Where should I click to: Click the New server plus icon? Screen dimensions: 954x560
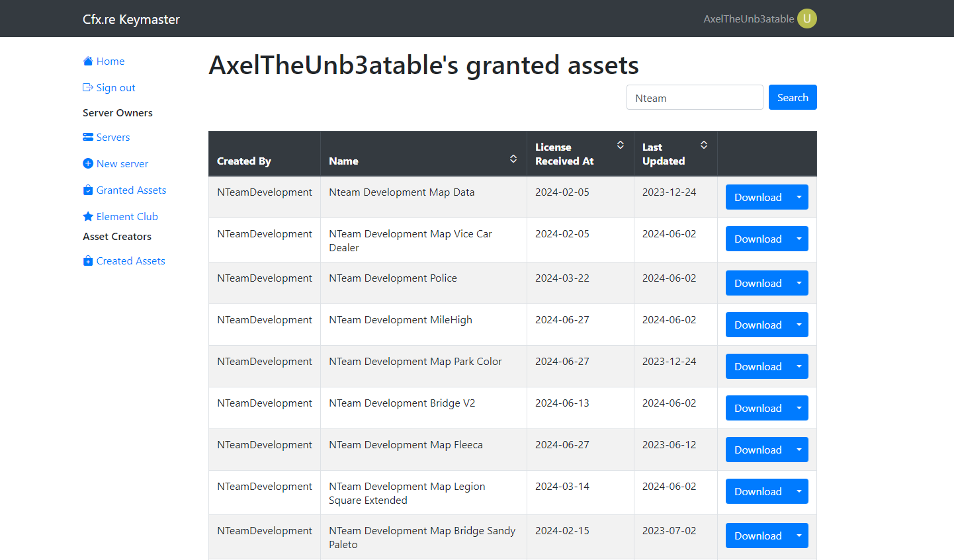click(88, 164)
